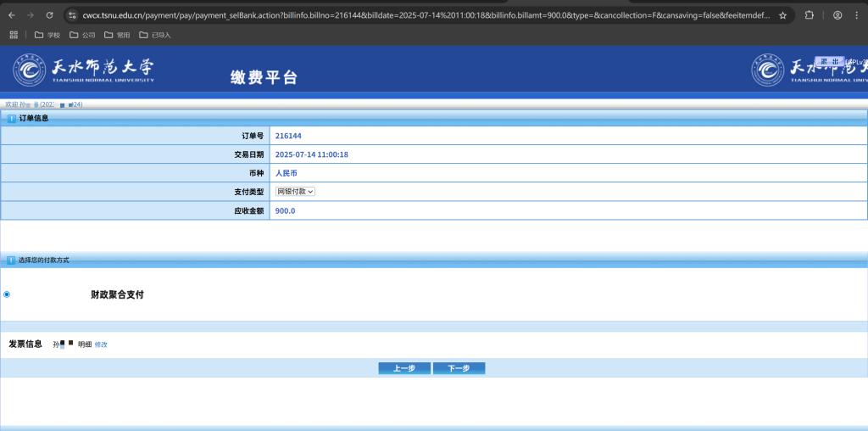Select the 财政聚合支付 radio button
Viewport: 868px width, 431px height.
7,294
